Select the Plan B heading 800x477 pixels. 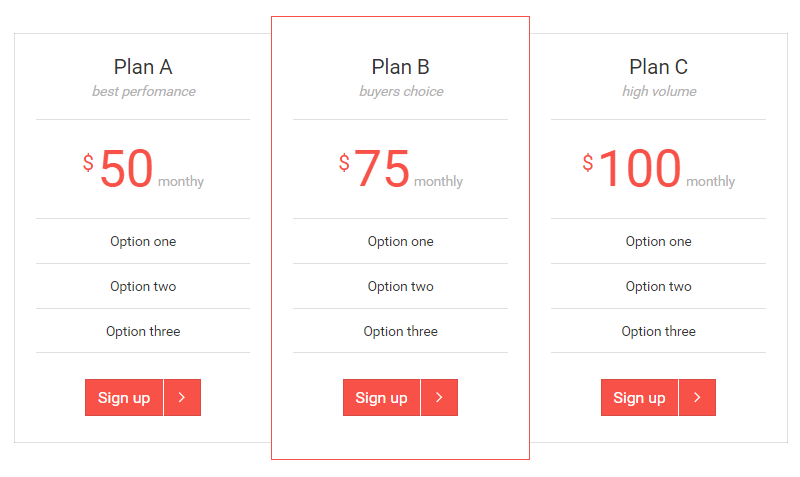pos(400,67)
